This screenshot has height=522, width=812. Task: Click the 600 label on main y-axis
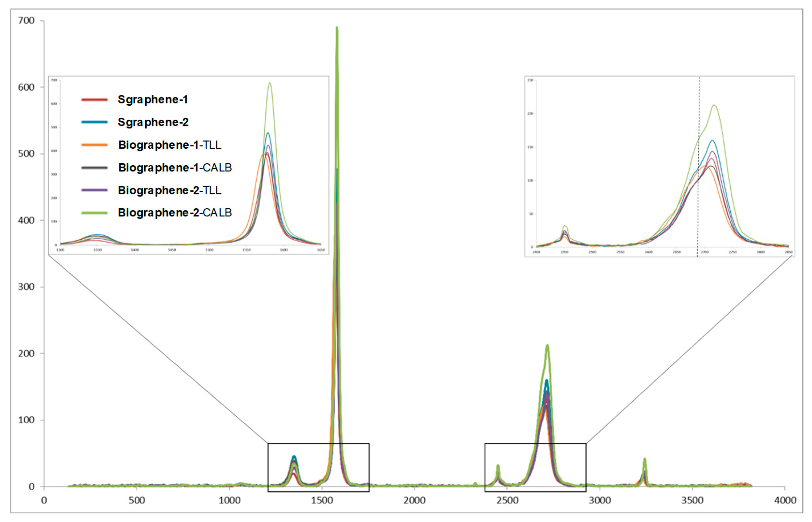tap(26, 87)
